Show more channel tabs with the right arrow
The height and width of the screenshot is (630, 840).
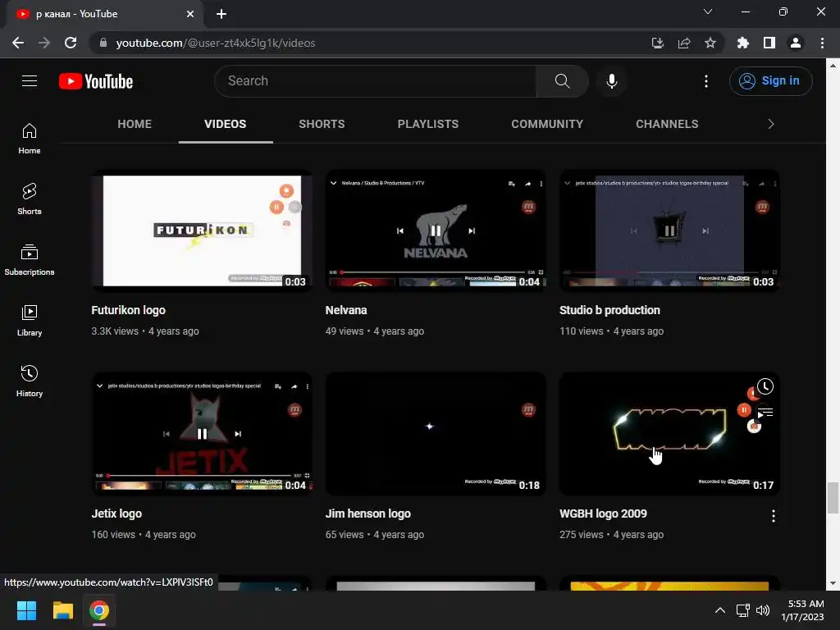tap(771, 124)
